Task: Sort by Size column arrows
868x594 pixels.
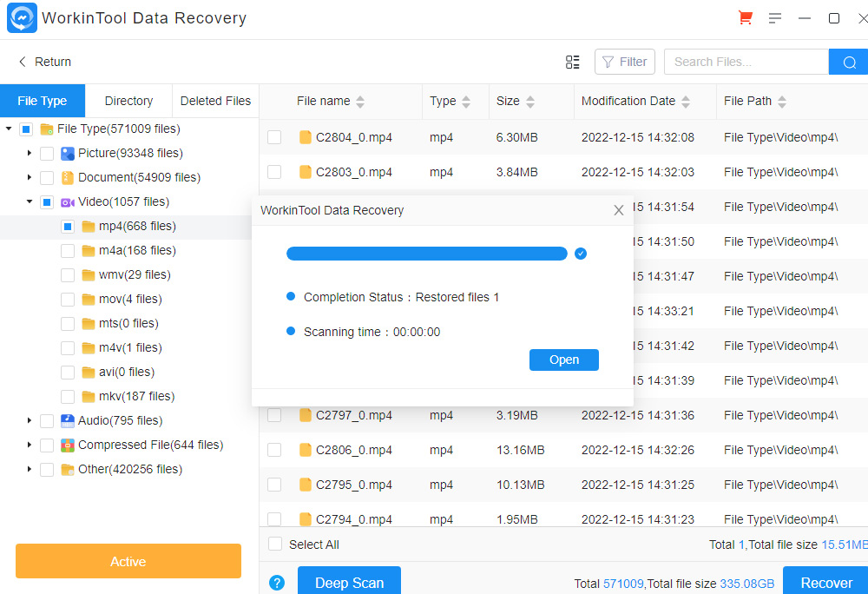Action: click(x=530, y=102)
